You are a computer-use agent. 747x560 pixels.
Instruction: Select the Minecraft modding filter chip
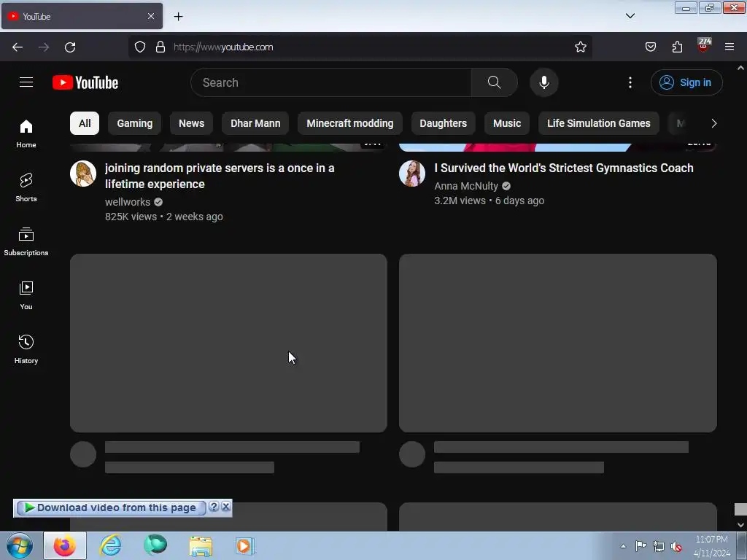[x=349, y=123]
